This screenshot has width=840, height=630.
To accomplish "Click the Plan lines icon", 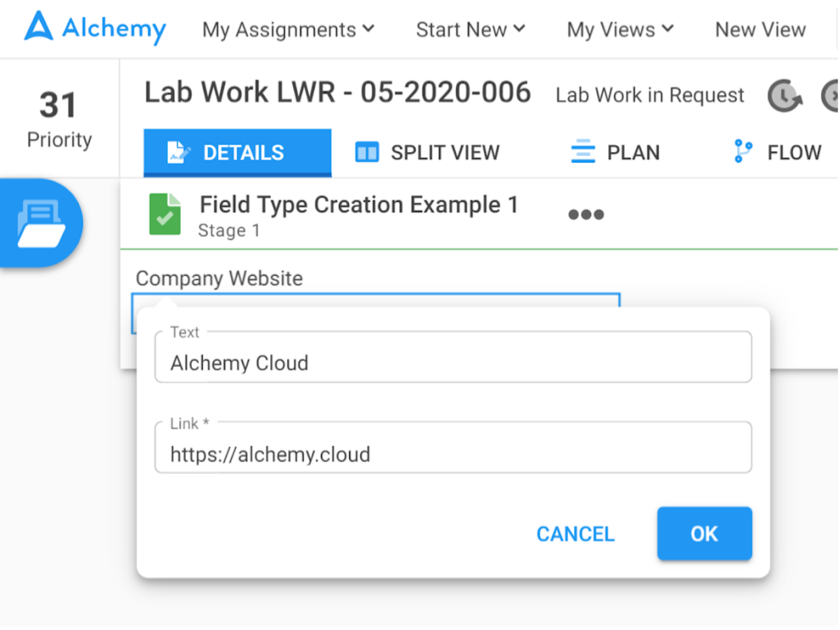I will click(582, 152).
